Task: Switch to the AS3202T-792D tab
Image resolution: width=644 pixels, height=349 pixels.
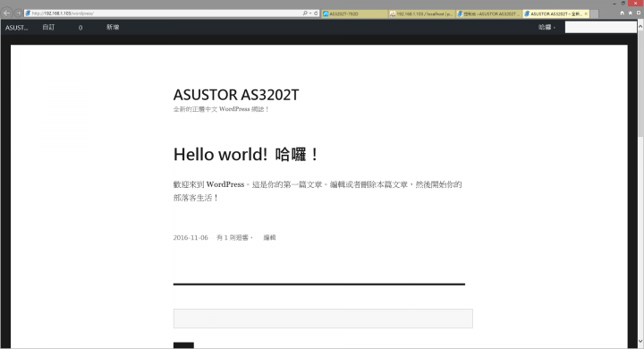Action: (355, 14)
